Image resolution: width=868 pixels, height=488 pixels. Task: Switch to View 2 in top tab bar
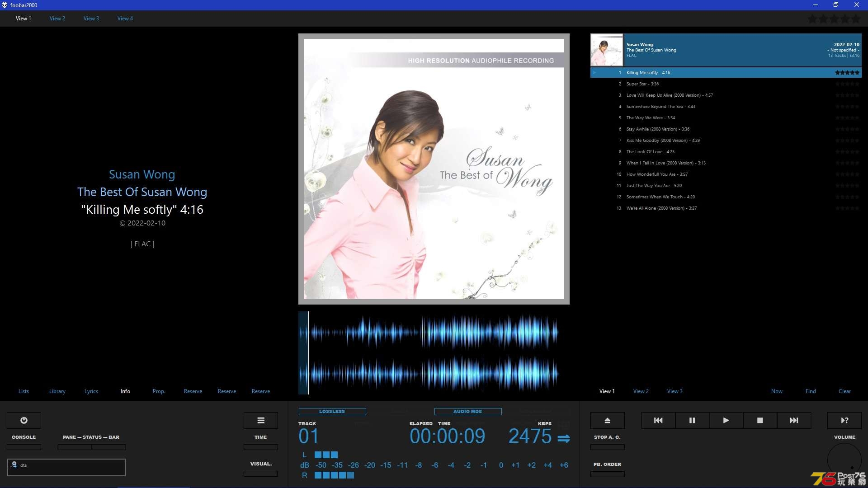pyautogui.click(x=57, y=19)
